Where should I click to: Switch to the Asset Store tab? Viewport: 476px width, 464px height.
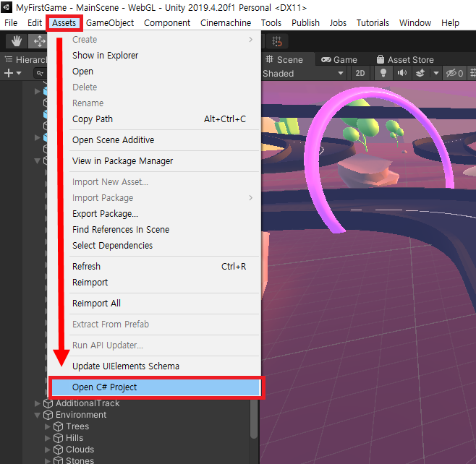coord(405,60)
